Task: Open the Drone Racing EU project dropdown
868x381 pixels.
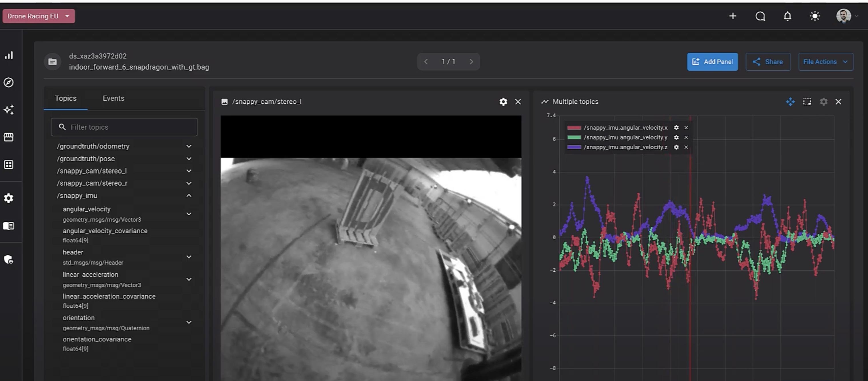Action: click(38, 16)
